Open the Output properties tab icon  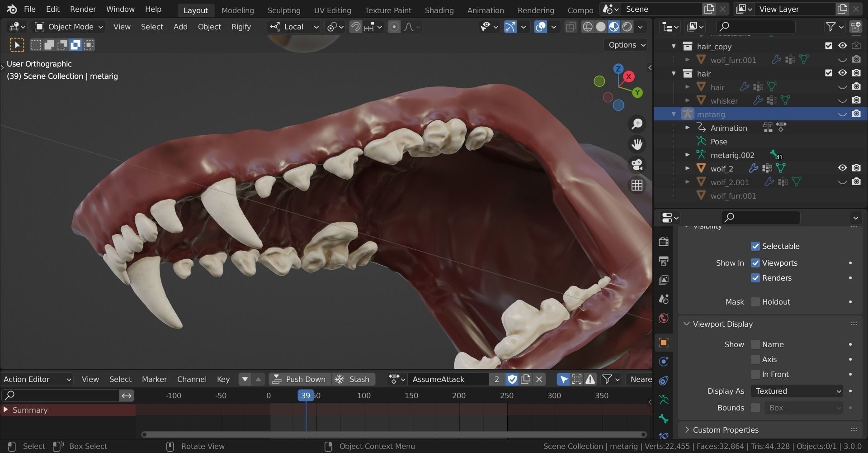pos(664,261)
